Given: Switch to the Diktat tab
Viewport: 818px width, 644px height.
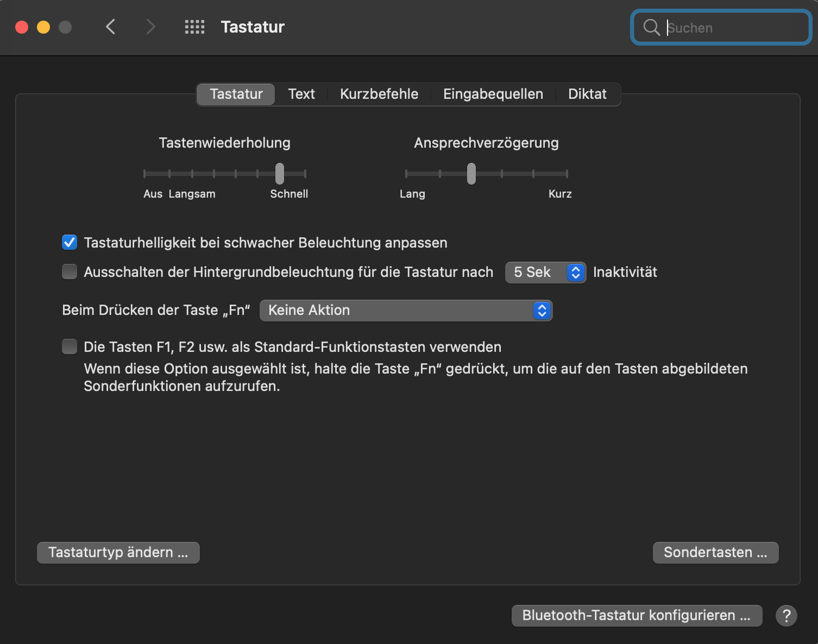Looking at the screenshot, I should click(x=587, y=94).
